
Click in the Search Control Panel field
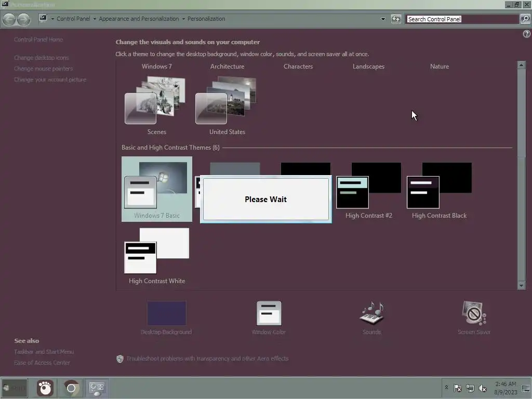(462, 19)
